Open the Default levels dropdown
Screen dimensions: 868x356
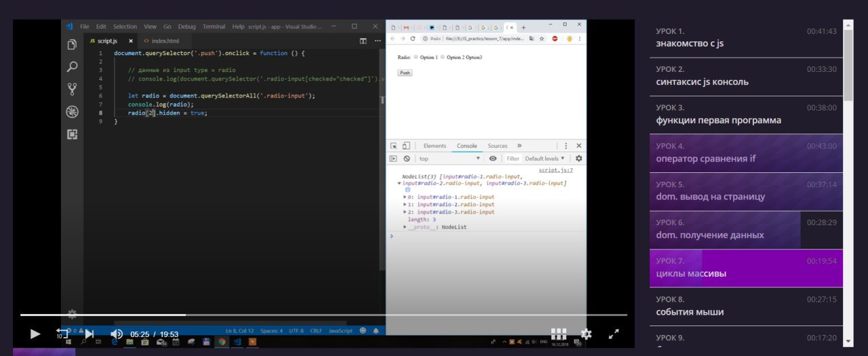(545, 159)
